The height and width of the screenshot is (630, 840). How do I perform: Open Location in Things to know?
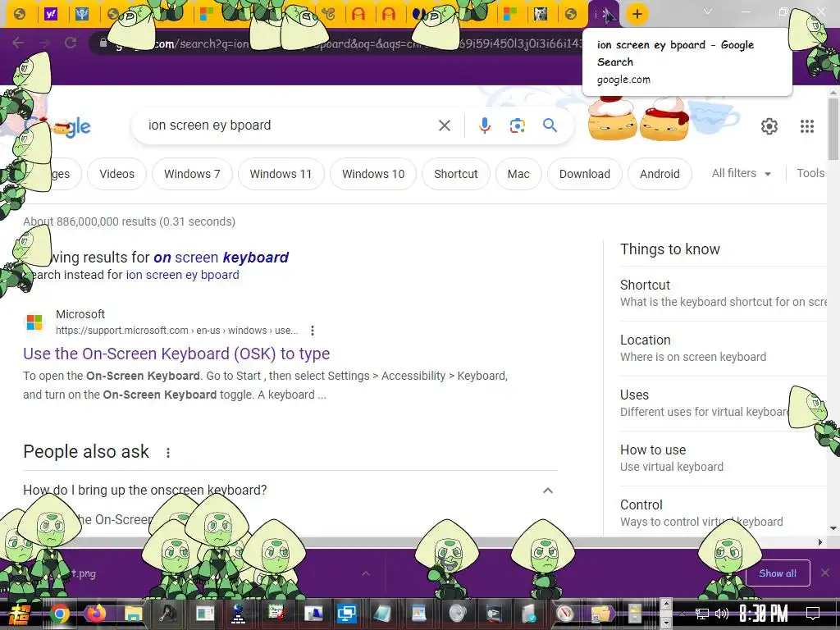pyautogui.click(x=724, y=348)
